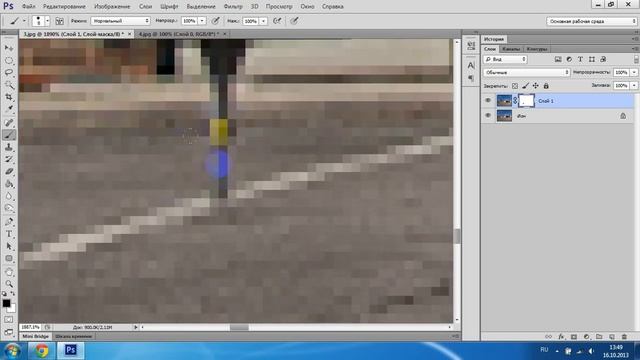Select the Brush tool in the toolbox
640x360 pixels.
click(x=9, y=135)
